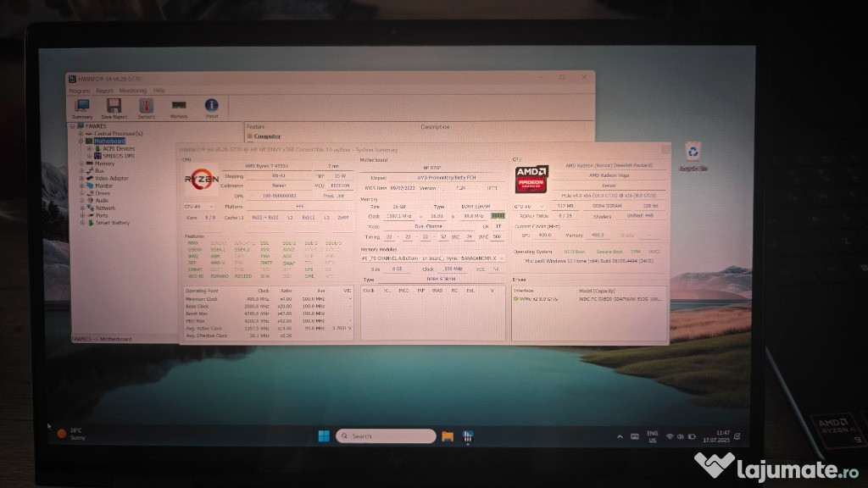
Task: Click the Description column header
Action: [435, 127]
